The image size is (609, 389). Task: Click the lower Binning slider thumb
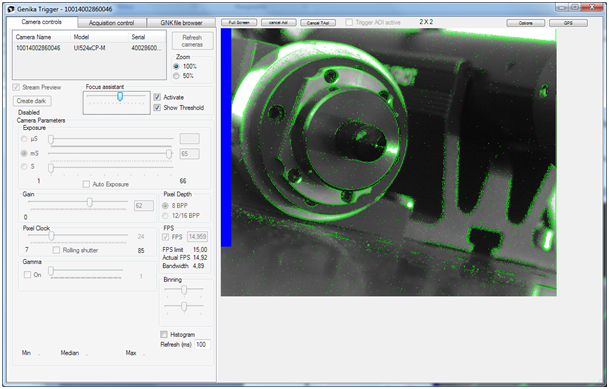pos(184,306)
